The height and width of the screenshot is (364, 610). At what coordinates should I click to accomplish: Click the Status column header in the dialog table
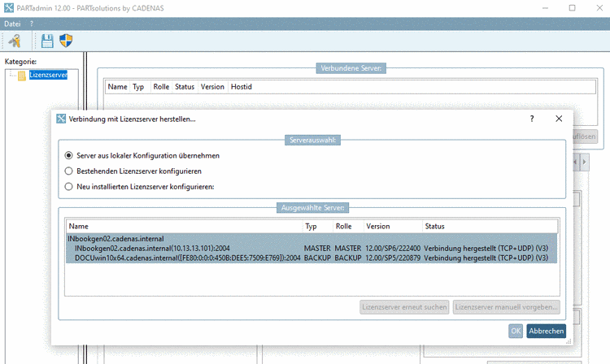tap(490, 226)
